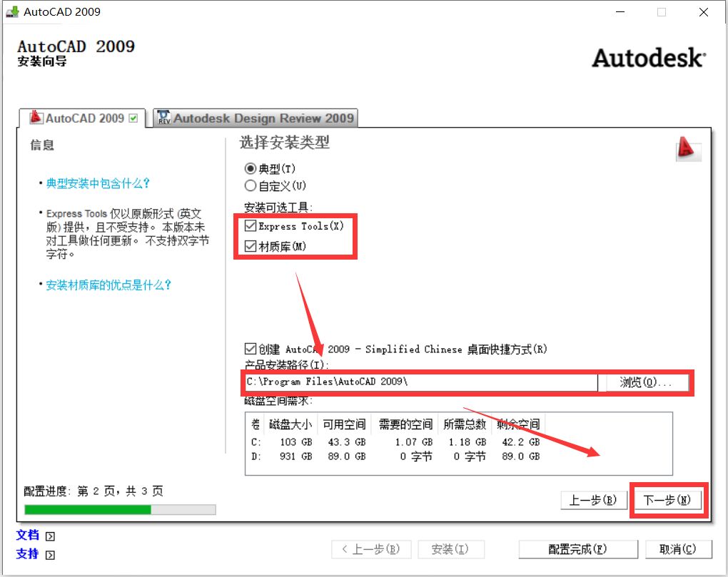The width and height of the screenshot is (728, 577).
Task: Click the 所需总数 column header
Action: click(465, 424)
